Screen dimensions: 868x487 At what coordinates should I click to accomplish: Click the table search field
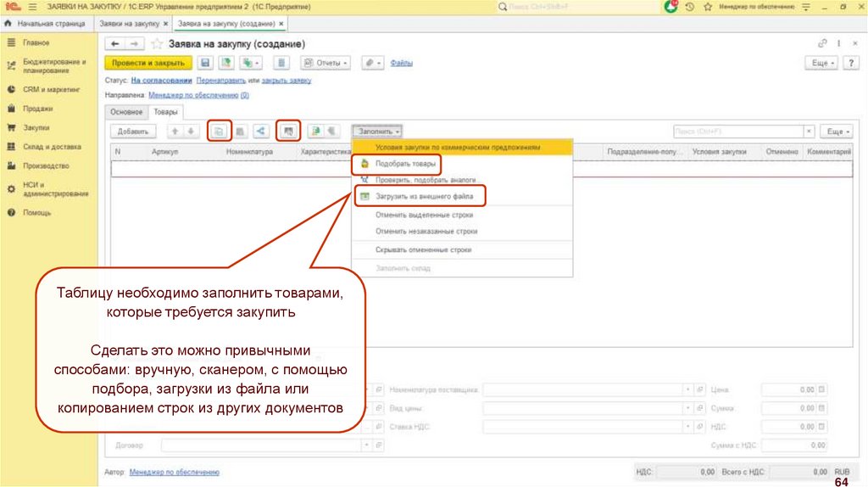pyautogui.click(x=736, y=132)
